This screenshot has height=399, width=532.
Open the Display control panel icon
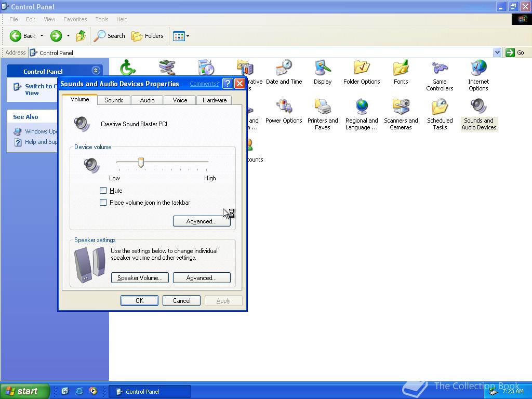(x=322, y=72)
